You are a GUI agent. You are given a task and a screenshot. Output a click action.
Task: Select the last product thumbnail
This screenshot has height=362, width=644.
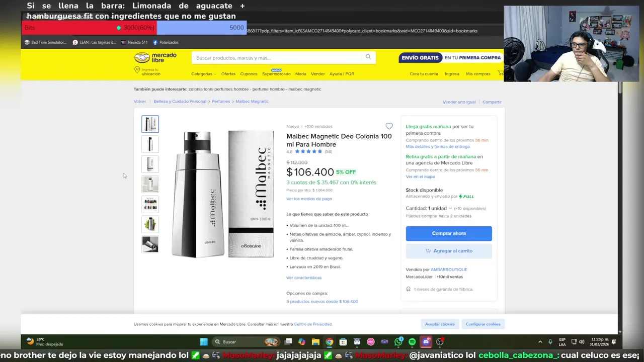(x=150, y=244)
